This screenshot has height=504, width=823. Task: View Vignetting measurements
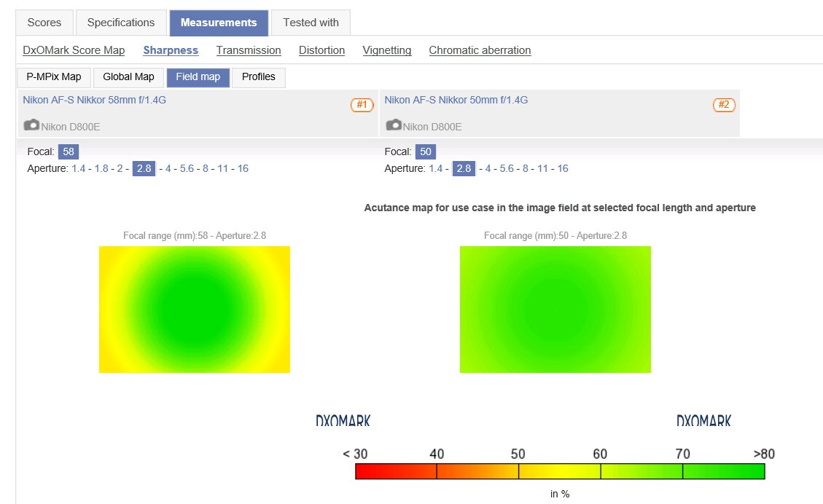pos(387,50)
